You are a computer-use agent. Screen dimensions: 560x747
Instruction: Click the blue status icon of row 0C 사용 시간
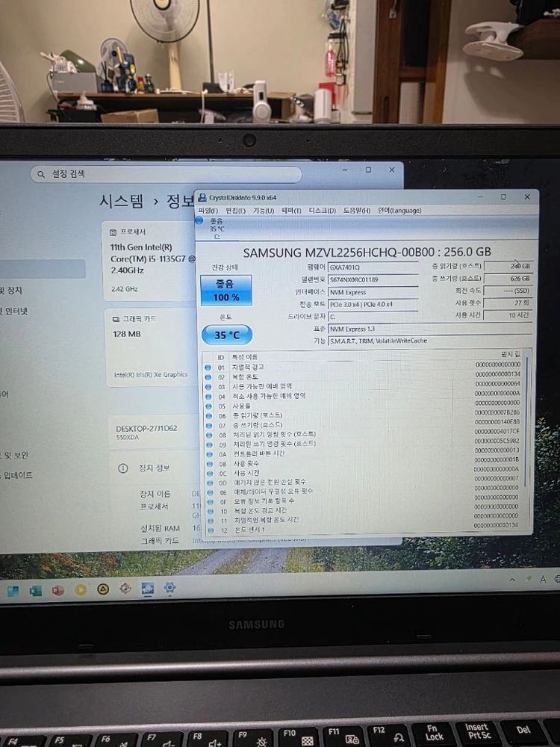[x=210, y=473]
